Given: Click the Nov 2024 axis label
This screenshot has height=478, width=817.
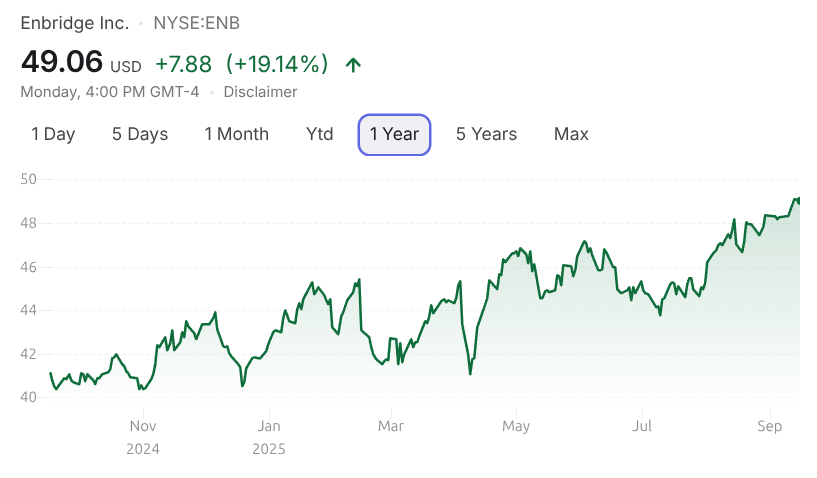Looking at the screenshot, I should 143,437.
